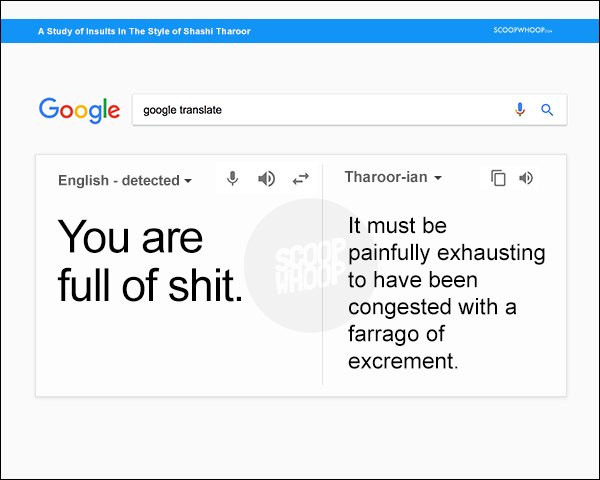Copy the Tharoor-ian translation
The height and width of the screenshot is (480, 600).
[498, 178]
